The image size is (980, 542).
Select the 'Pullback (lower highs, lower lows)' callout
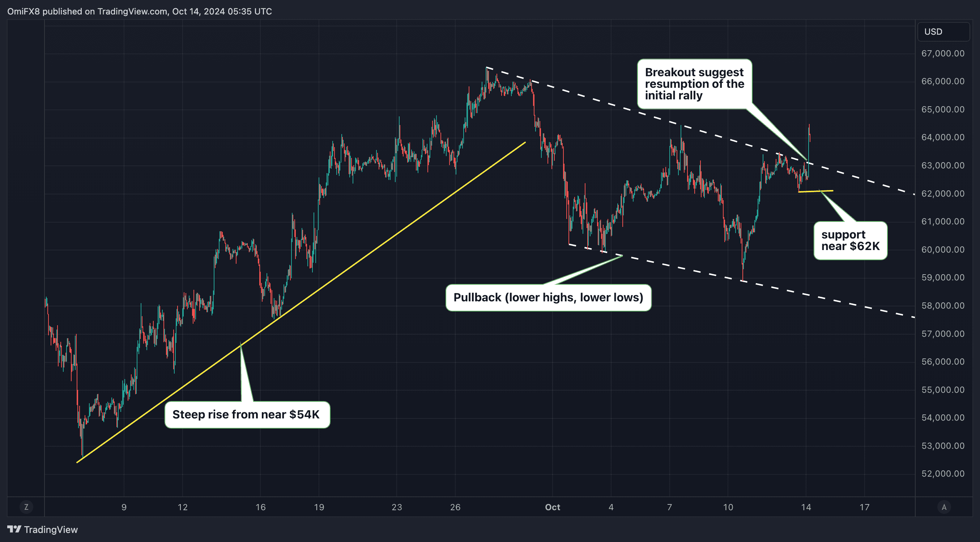coord(548,298)
